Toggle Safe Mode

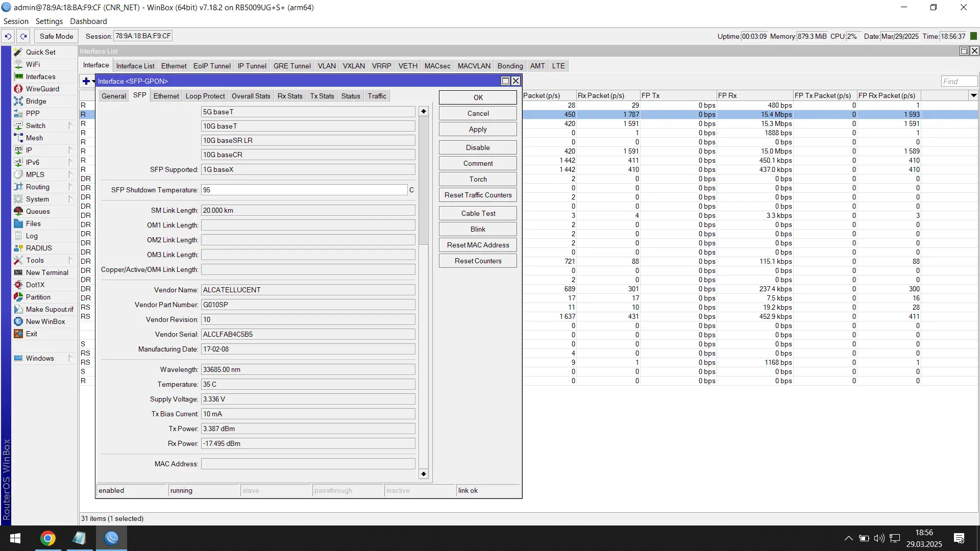(56, 36)
